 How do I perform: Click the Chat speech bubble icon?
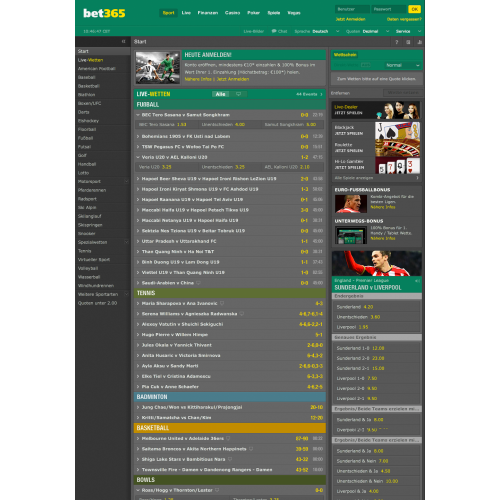coord(274,31)
